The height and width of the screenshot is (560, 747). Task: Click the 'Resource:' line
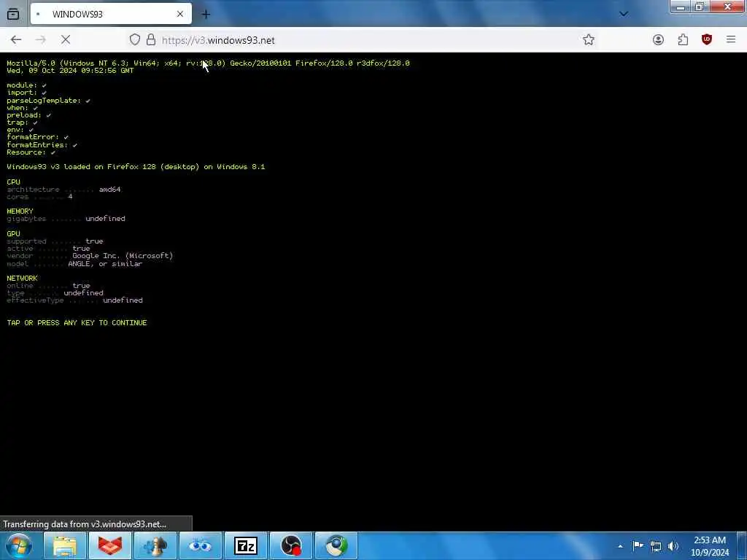point(31,152)
